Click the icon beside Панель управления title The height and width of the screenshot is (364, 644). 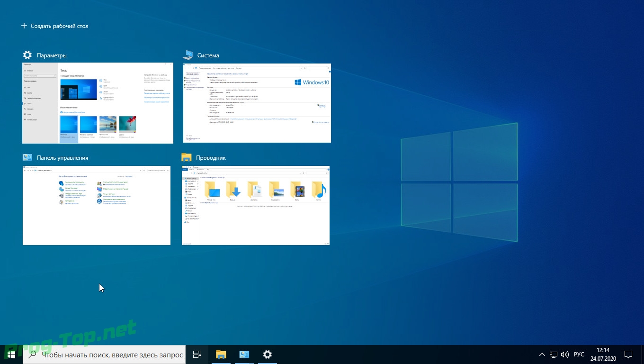click(27, 157)
